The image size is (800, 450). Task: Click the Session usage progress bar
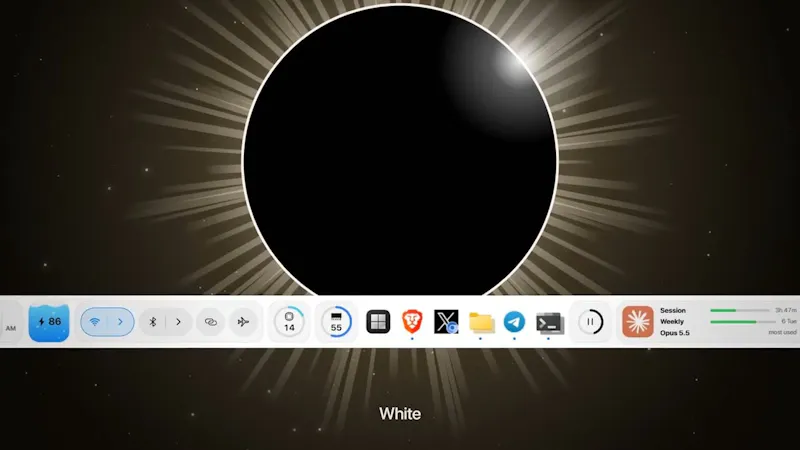[739, 310]
